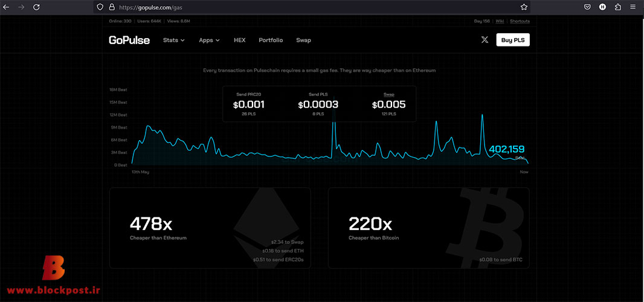Click the Buy PLS button
This screenshot has height=302, width=644.
click(x=513, y=40)
